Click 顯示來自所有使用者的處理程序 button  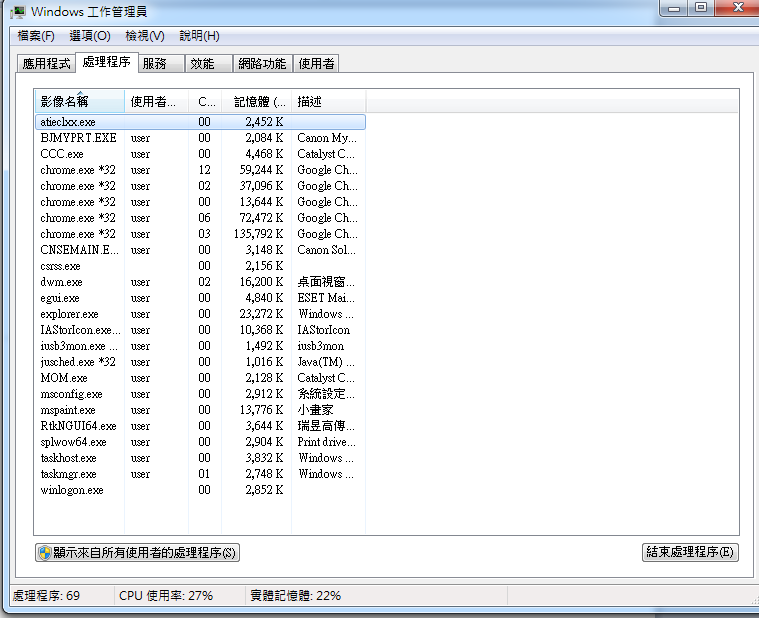pos(138,553)
